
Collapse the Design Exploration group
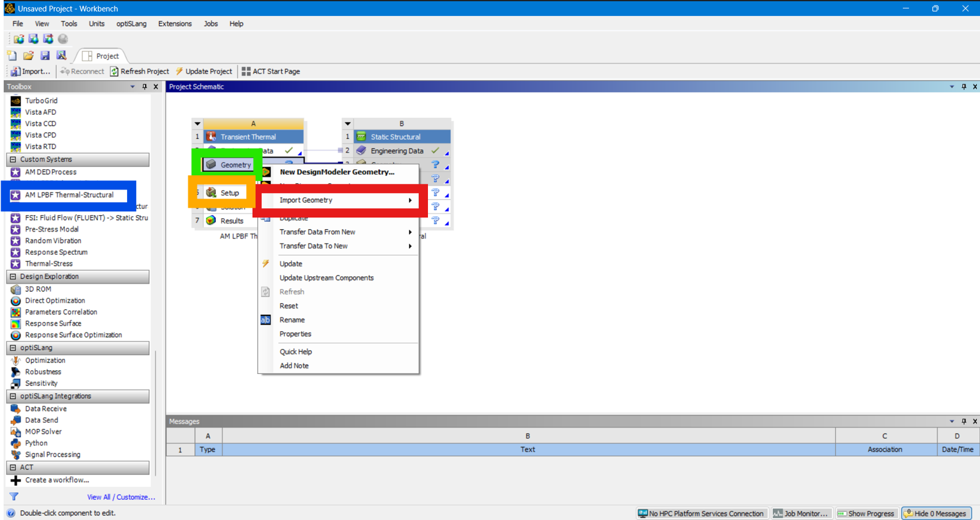[x=13, y=277]
